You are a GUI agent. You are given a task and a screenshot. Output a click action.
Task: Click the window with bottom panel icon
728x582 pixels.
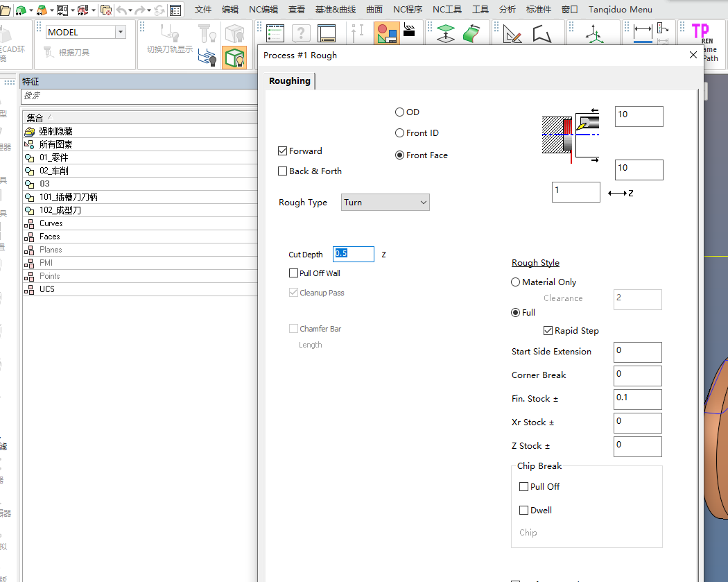click(327, 33)
